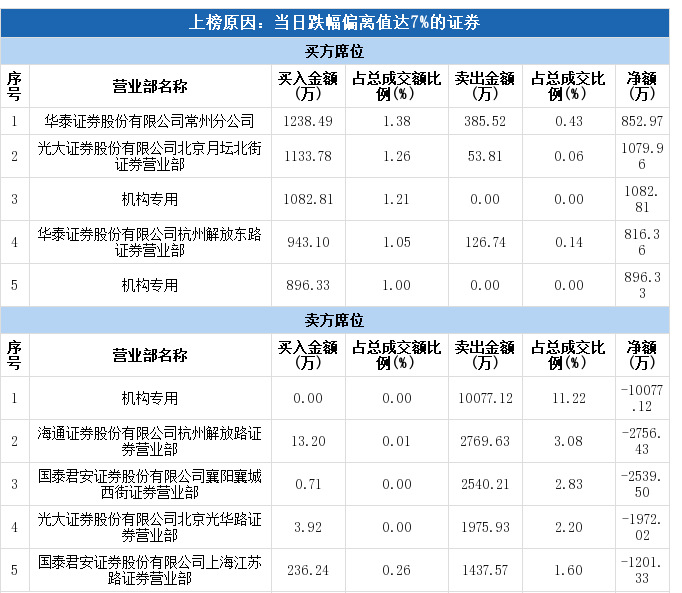682x593 pixels.
Task: Click net amount -1972.02
Action: point(642,527)
